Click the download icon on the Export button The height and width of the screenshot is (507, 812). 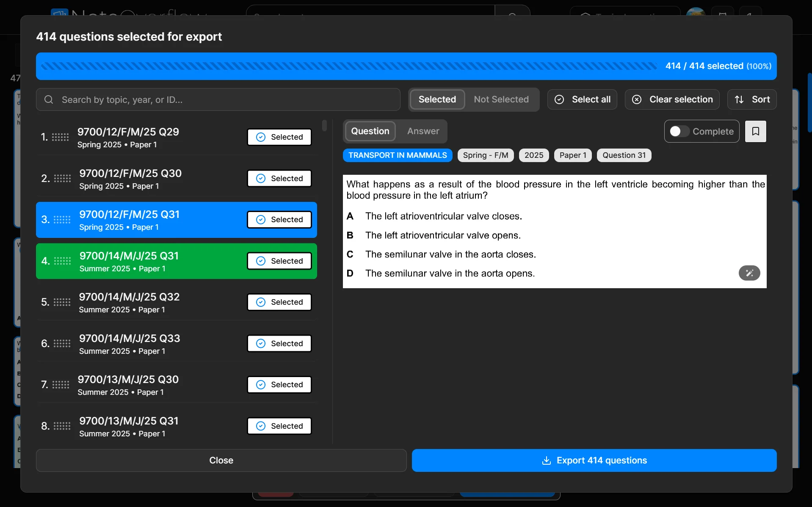(x=546, y=460)
